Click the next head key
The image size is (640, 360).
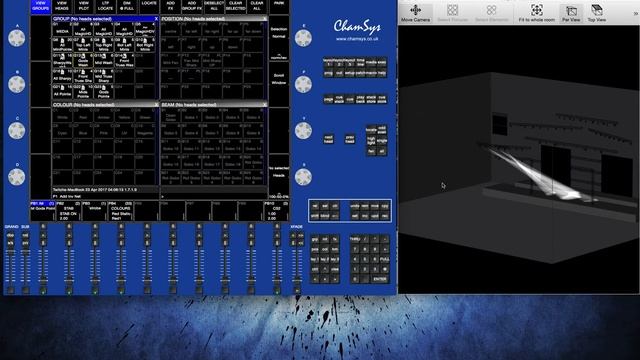[x=329, y=139]
